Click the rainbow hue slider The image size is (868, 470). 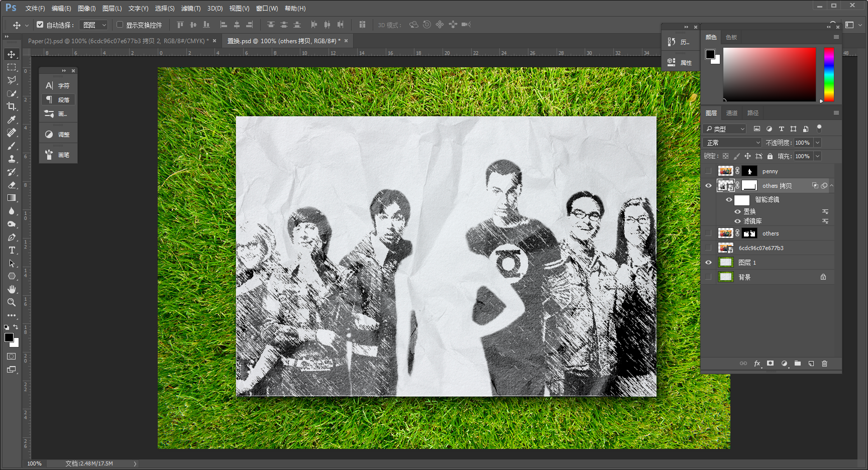[829, 75]
